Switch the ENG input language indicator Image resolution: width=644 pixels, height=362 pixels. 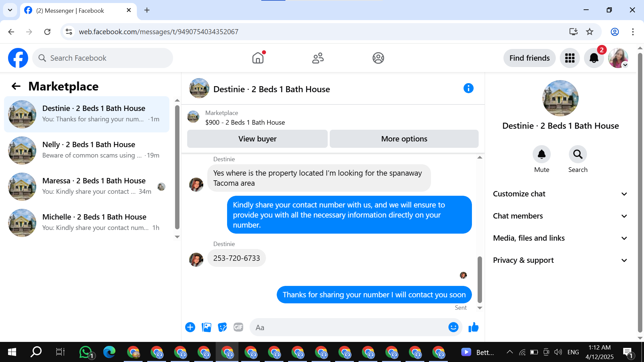click(573, 352)
